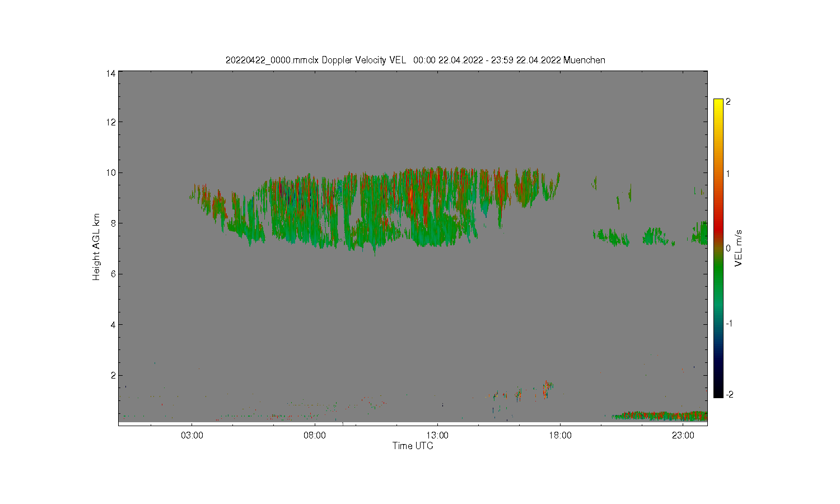Click the small cloud echo at 23:00 near 7.5 km
The width and height of the screenshot is (840, 504).
click(700, 234)
